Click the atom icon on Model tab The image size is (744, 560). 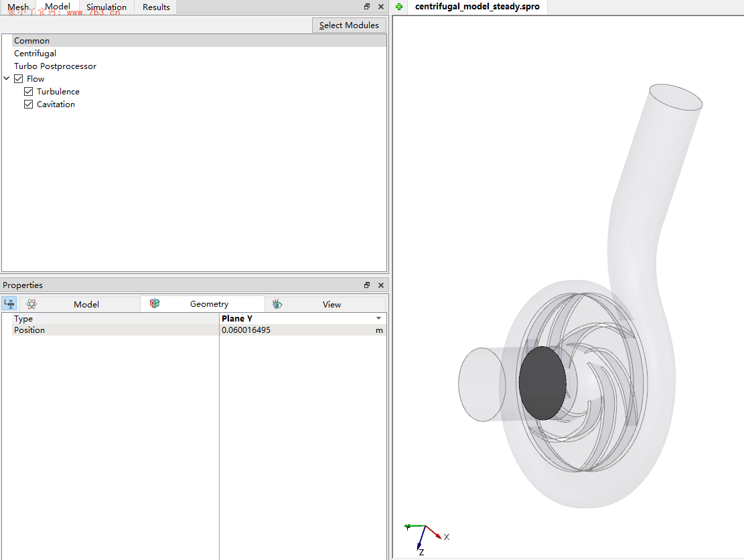coord(31,304)
